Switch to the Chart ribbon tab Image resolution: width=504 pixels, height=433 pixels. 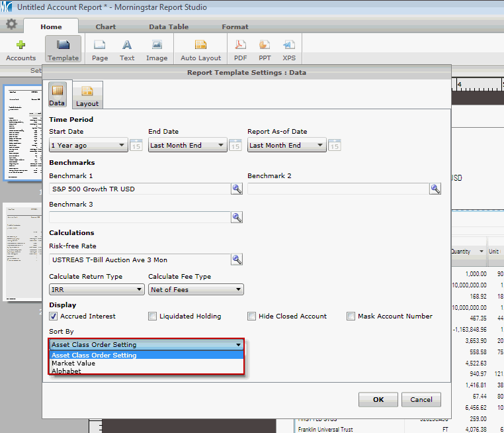click(x=106, y=27)
